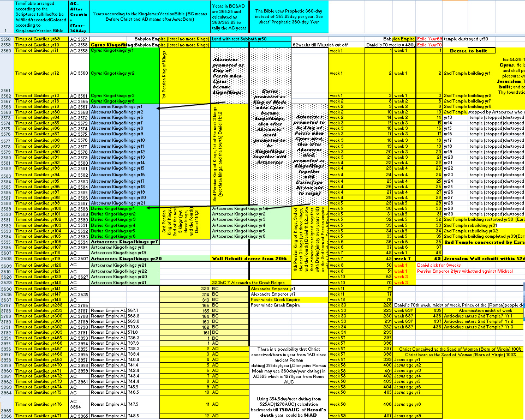Select the red "Daniel sick for 3weeks" cell
This screenshot has height=420, width=525.
(439, 266)
